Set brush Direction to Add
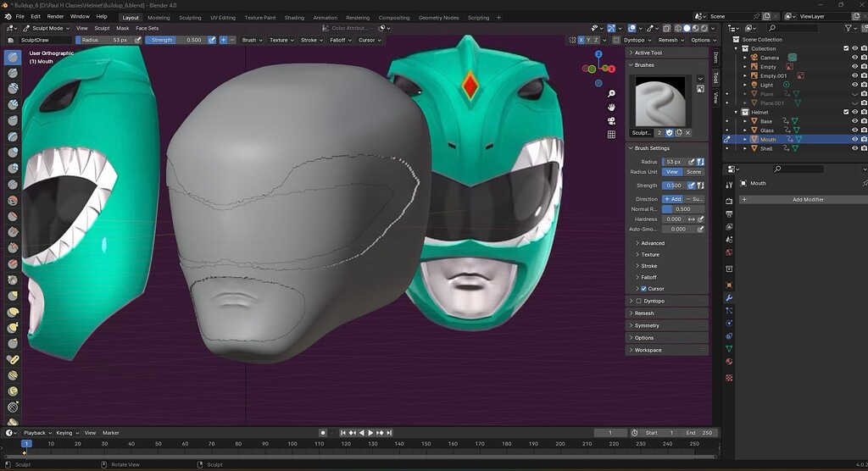 pyautogui.click(x=672, y=199)
